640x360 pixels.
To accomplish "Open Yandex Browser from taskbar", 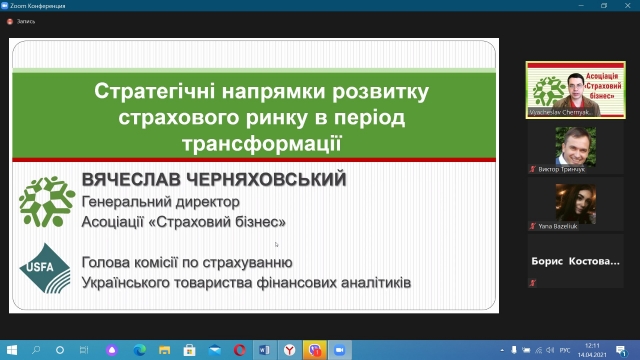I will click(289, 350).
